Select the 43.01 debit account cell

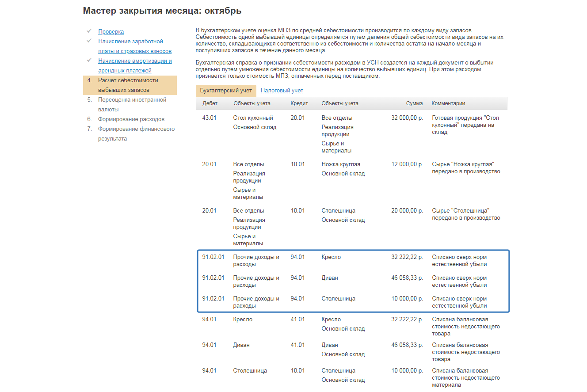coord(209,118)
